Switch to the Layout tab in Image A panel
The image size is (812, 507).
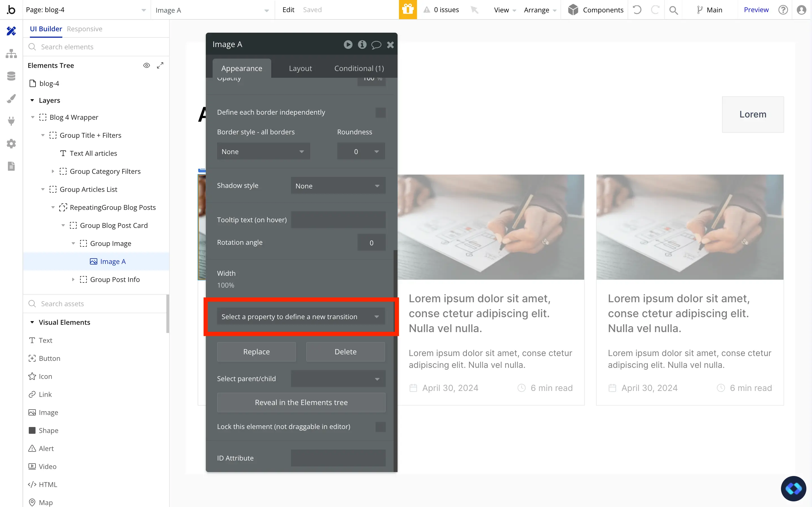click(300, 68)
